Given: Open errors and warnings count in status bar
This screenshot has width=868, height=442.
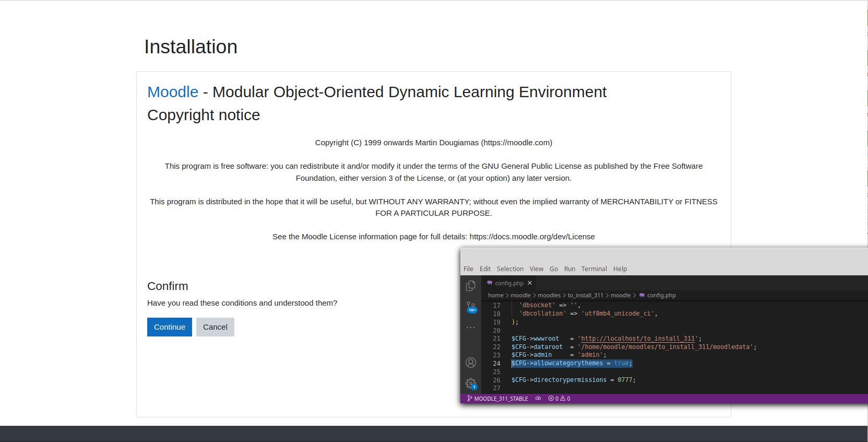Looking at the screenshot, I should (559, 399).
